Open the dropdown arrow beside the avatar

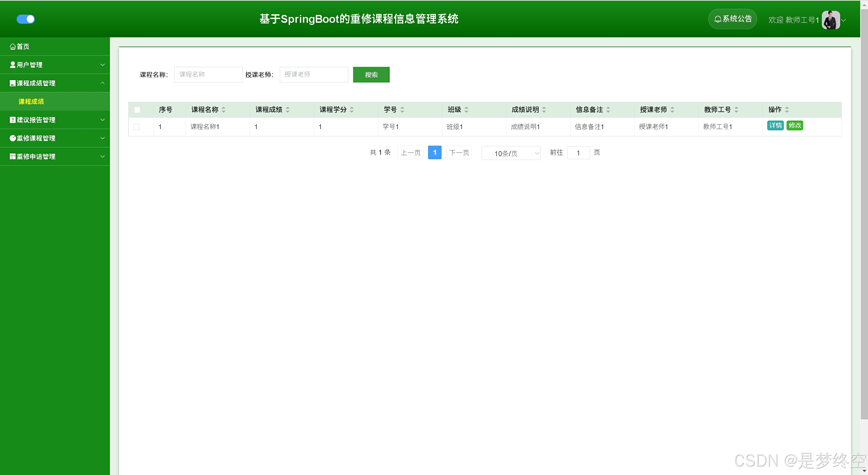[844, 20]
